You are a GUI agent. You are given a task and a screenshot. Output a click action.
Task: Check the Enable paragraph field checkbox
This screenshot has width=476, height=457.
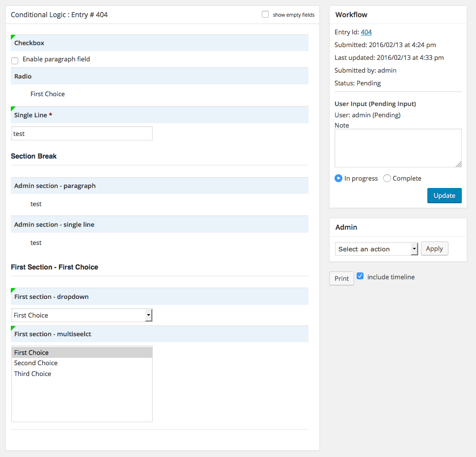pos(14,60)
